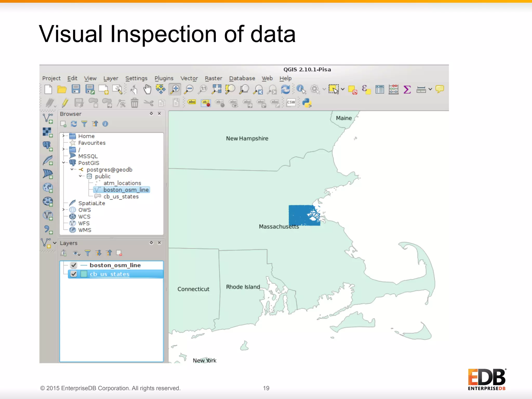
Task: Open the measure tool dropdown arrow
Action: [x=430, y=89]
